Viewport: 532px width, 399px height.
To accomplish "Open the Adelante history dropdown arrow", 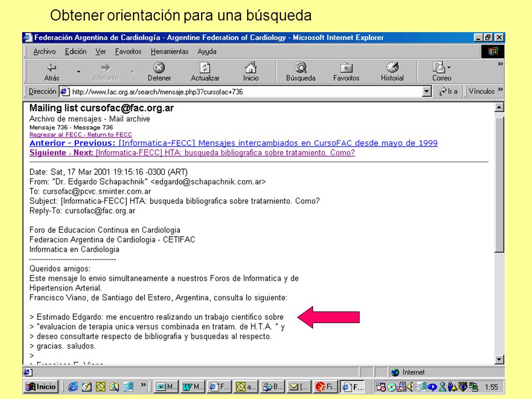I will (132, 71).
